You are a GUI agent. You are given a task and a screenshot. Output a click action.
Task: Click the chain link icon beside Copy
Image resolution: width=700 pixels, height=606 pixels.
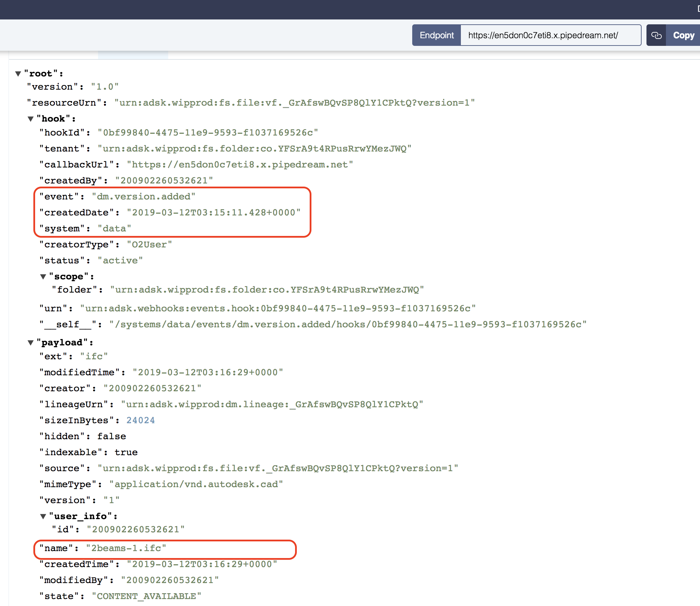pos(656,35)
